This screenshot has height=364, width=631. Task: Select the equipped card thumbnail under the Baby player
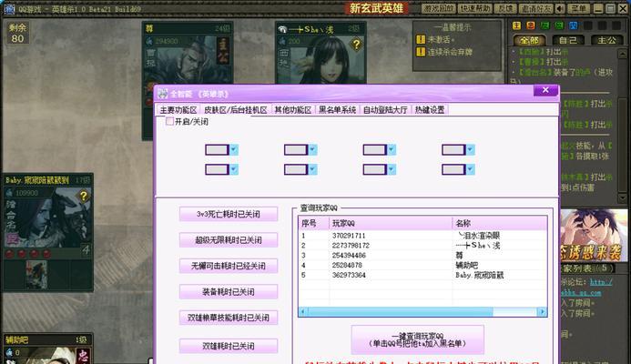36,274
